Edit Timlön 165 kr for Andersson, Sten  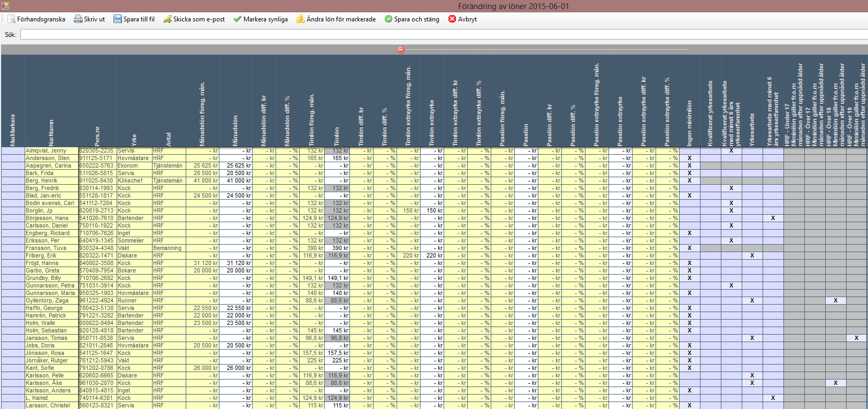coord(337,158)
